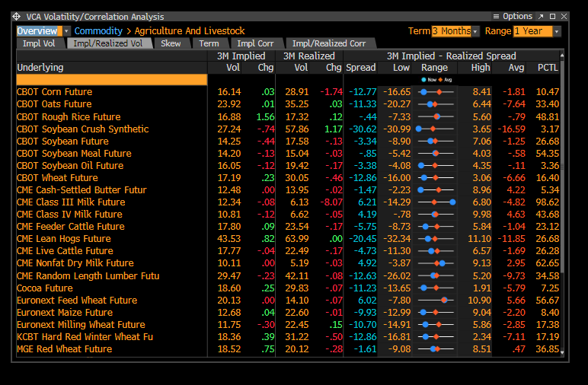The image size is (588, 385).
Task: Click Lean Hogs implied vol 43.53
Action: tap(229, 239)
